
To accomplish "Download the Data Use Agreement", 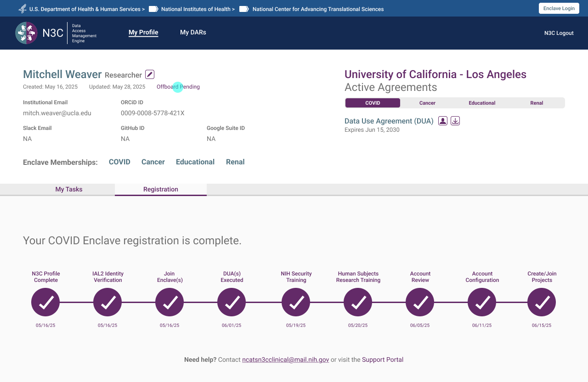I will 455,120.
